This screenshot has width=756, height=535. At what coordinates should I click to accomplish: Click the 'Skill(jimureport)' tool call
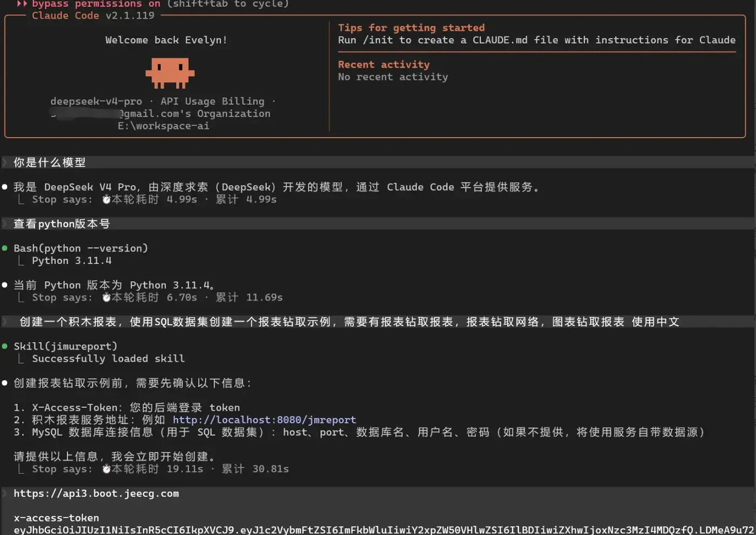click(65, 346)
